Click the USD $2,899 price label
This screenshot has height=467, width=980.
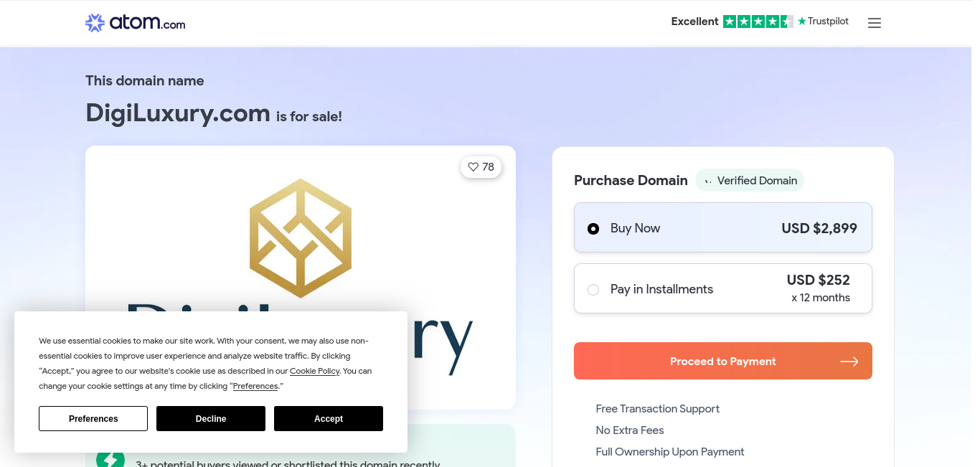(x=819, y=228)
